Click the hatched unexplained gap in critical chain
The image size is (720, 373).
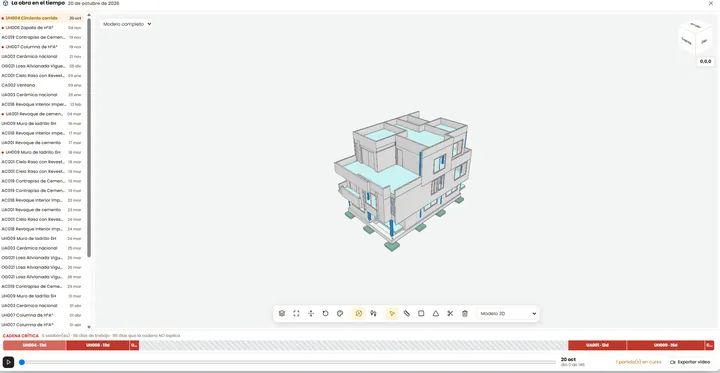coord(354,345)
